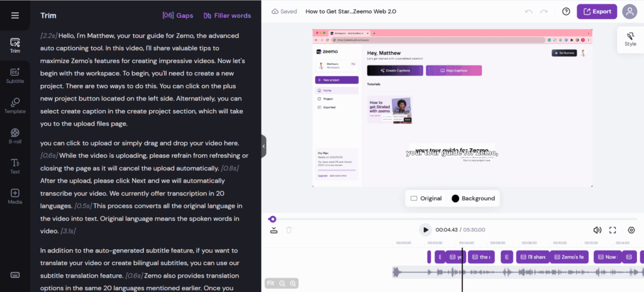Screen dimensions: 644x292
Task: Click the Gaps option in Trim header
Action: tap(177, 15)
